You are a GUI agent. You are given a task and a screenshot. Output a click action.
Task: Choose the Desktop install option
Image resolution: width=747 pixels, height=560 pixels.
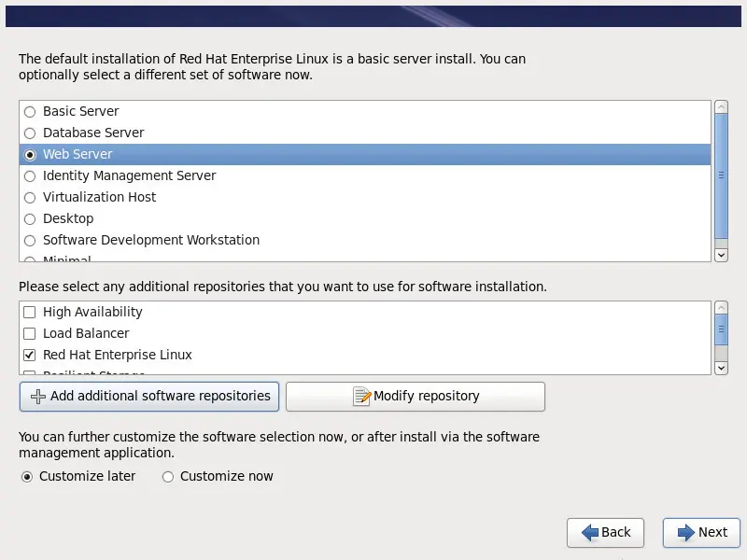(x=30, y=219)
